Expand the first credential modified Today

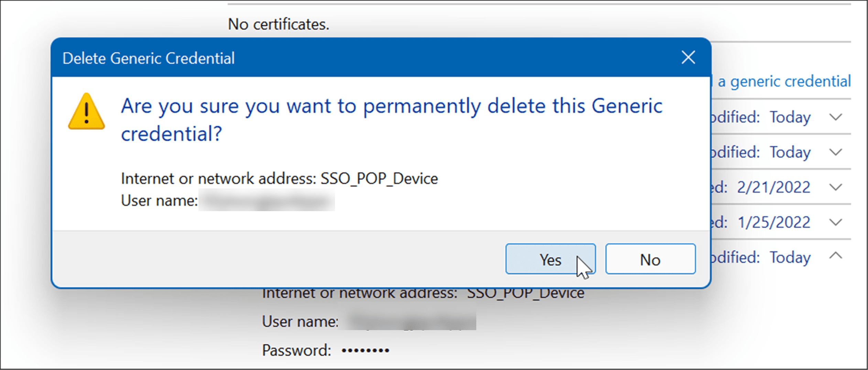pyautogui.click(x=835, y=117)
